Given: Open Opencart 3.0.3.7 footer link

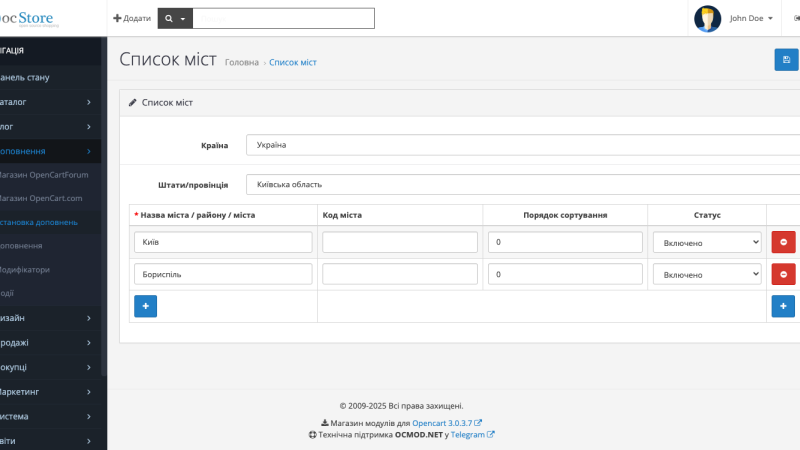Looking at the screenshot, I should 446,423.
